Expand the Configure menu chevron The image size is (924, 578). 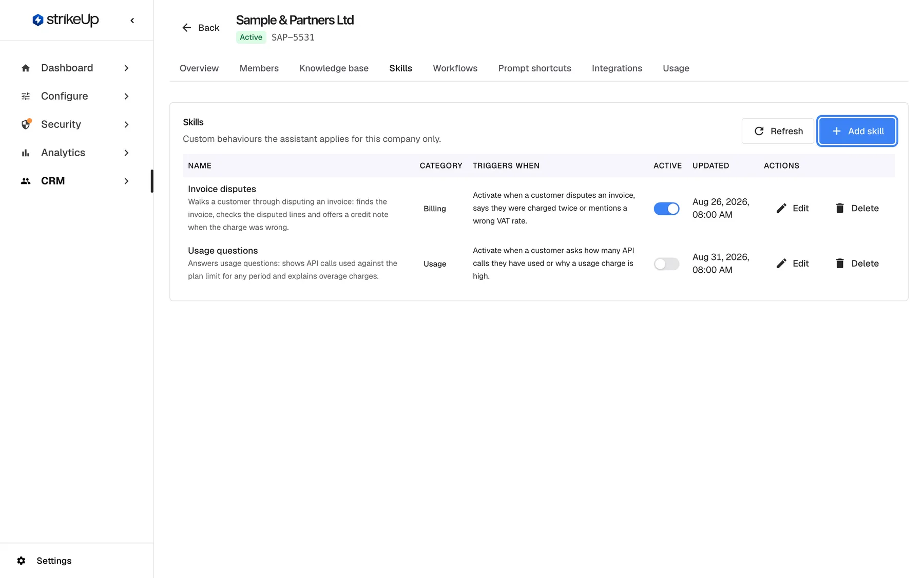click(x=126, y=96)
